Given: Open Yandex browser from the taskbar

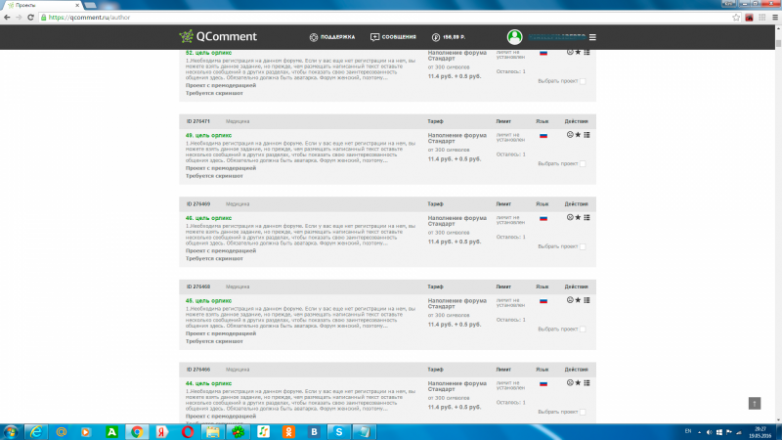Looking at the screenshot, I should click(x=162, y=432).
